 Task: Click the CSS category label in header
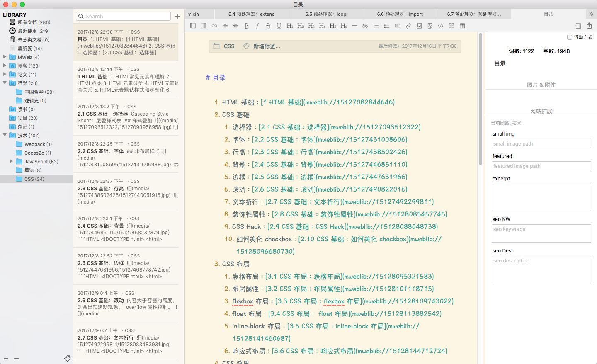click(229, 46)
